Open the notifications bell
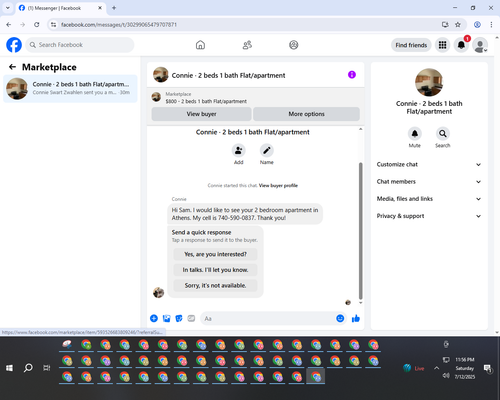The image size is (500, 400). click(461, 45)
